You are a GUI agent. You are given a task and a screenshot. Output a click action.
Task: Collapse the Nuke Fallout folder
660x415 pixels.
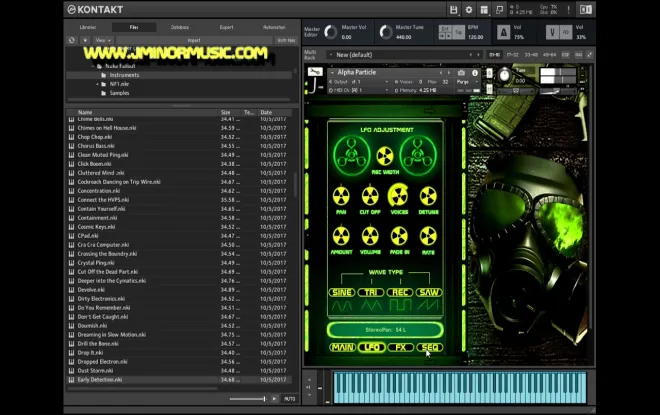pyautogui.click(x=93, y=66)
